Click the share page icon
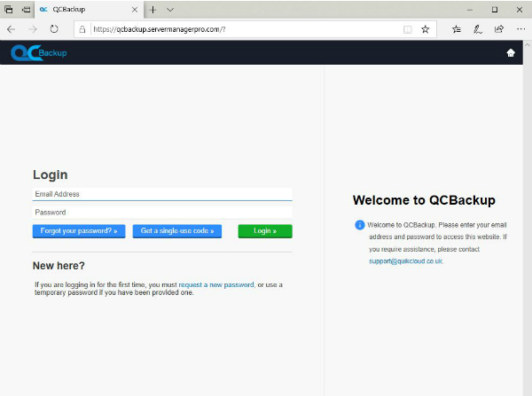 tap(498, 29)
